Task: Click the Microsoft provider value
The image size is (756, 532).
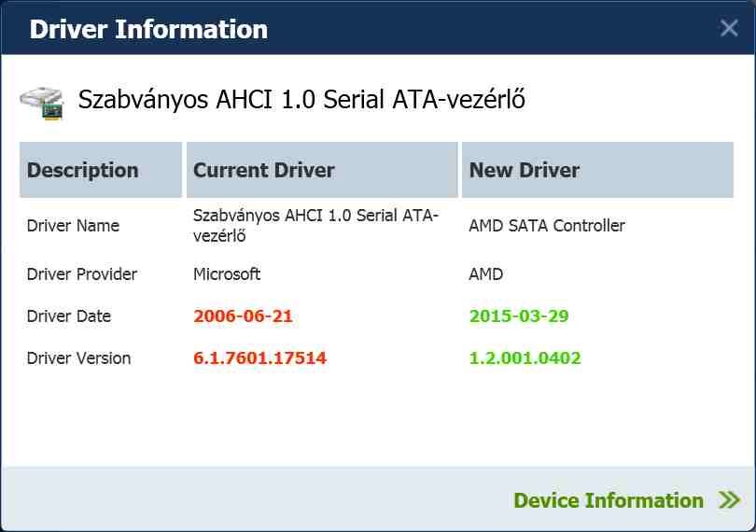Action: click(227, 274)
